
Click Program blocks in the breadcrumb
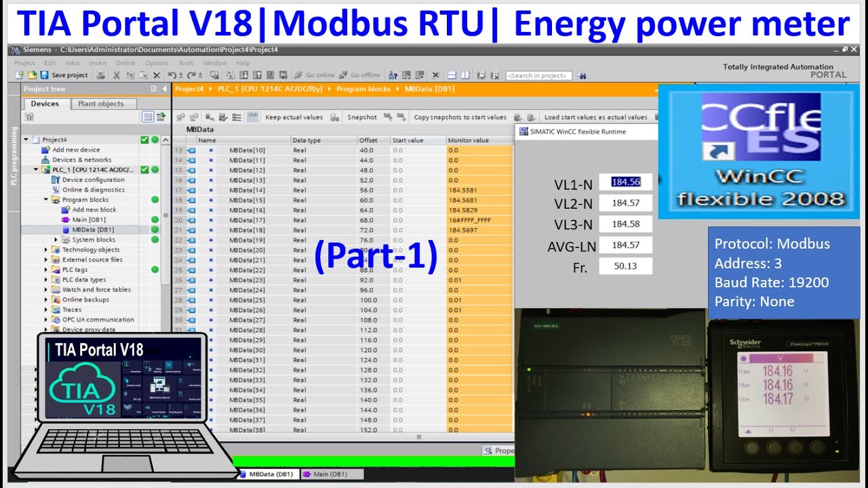pos(364,89)
